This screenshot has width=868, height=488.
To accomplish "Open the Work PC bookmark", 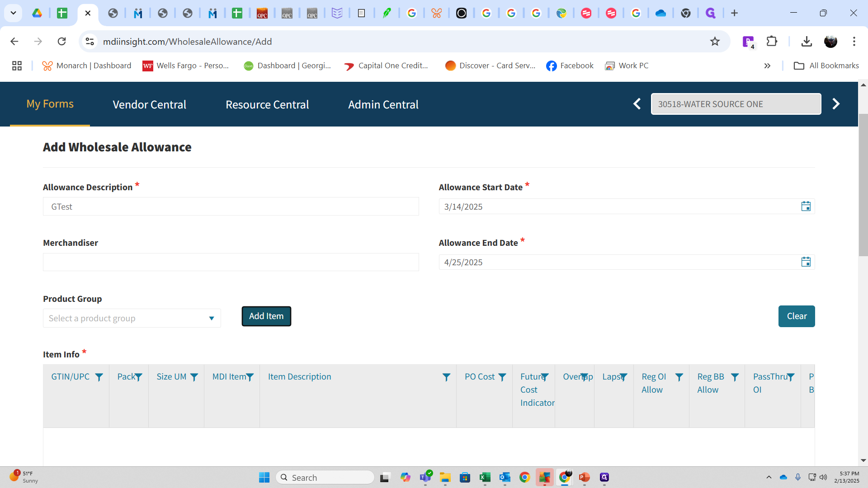I will pyautogui.click(x=627, y=66).
